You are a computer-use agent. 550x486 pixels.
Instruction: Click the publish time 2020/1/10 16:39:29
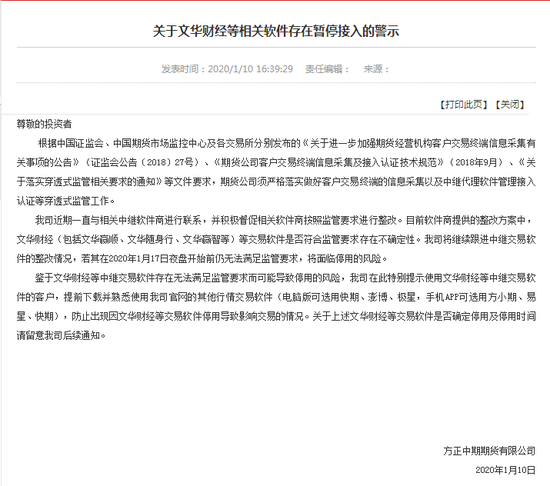(x=250, y=69)
